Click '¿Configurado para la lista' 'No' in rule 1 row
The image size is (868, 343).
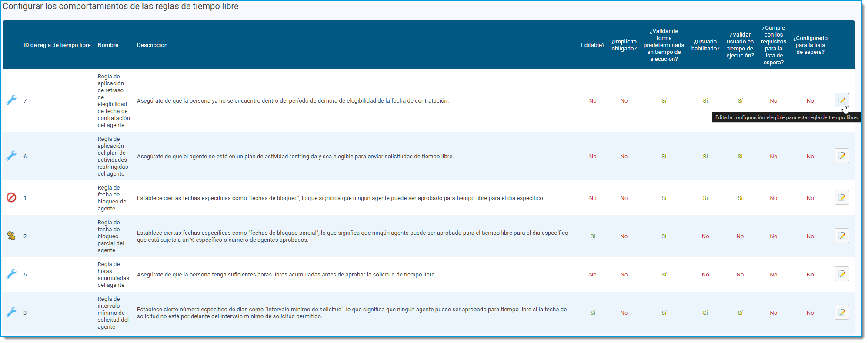point(810,198)
